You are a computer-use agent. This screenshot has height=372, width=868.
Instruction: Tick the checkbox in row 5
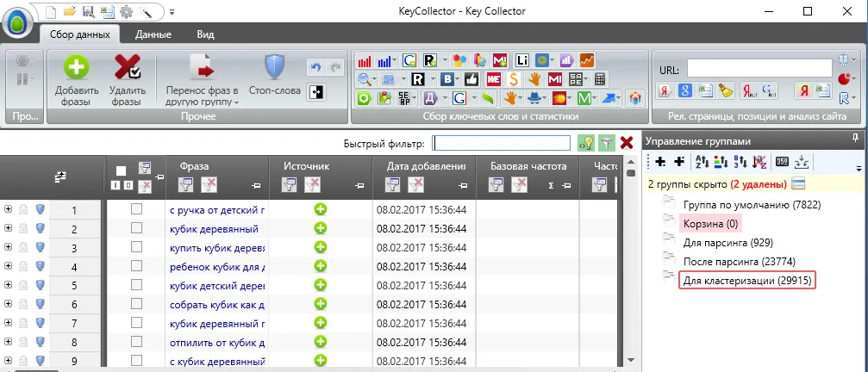click(x=136, y=285)
